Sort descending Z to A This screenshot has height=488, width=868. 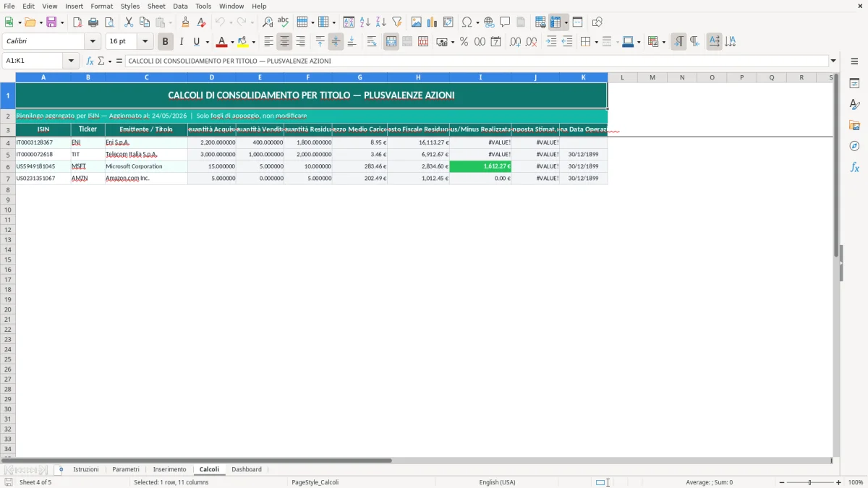click(381, 22)
